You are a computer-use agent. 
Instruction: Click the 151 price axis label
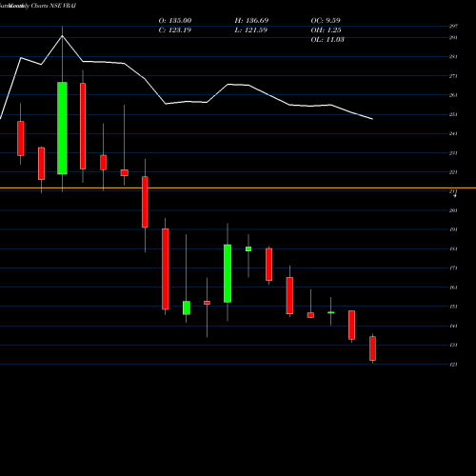click(x=453, y=307)
